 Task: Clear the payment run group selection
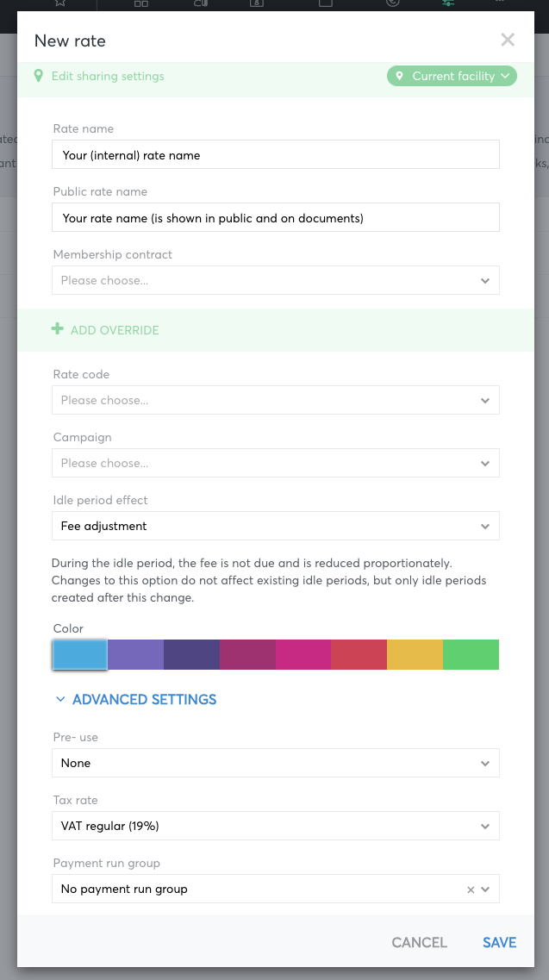coord(471,889)
